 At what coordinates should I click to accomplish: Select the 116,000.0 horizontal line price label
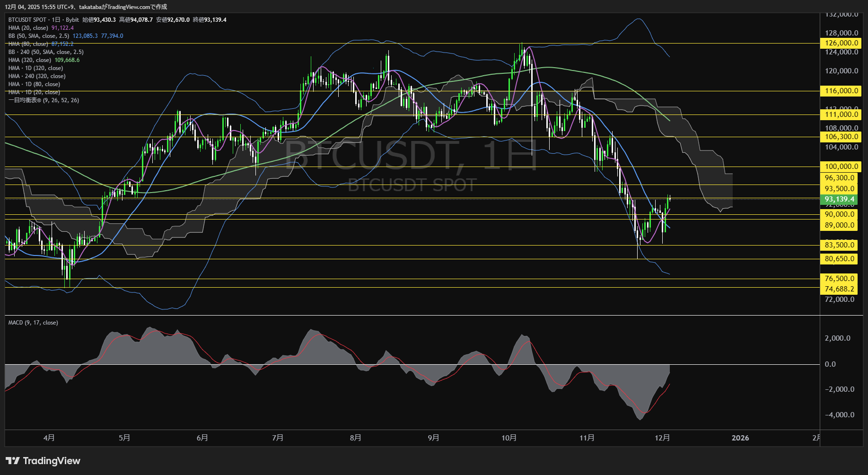click(x=842, y=91)
